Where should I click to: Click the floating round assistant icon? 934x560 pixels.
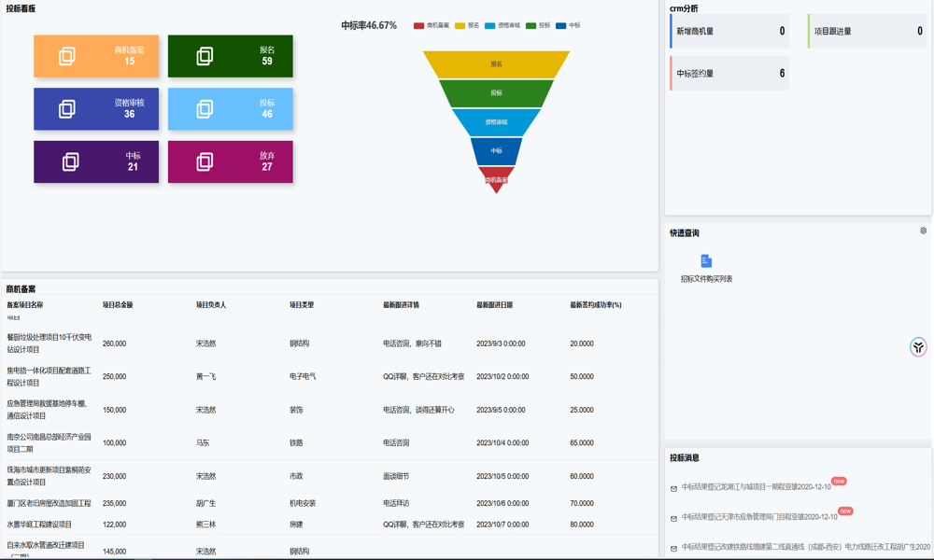click(x=918, y=347)
